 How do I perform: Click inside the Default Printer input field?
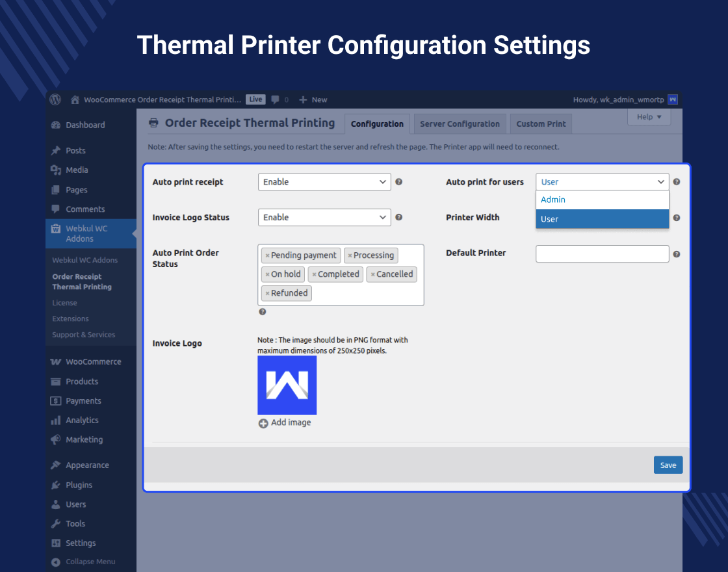[x=602, y=254]
